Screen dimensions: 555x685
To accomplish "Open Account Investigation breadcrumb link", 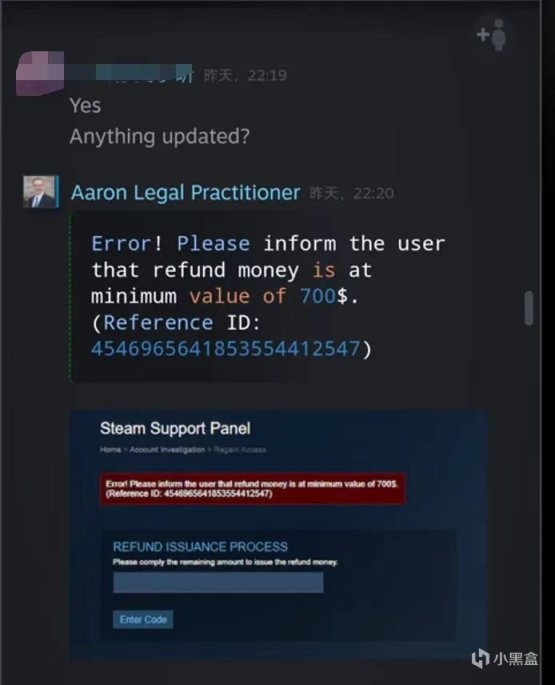I will point(167,450).
